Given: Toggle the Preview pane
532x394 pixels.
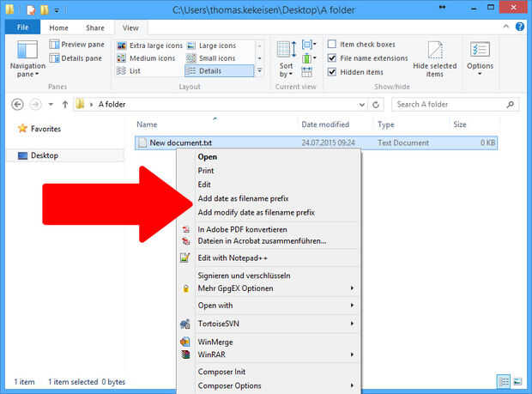Looking at the screenshot, I should tap(76, 45).
